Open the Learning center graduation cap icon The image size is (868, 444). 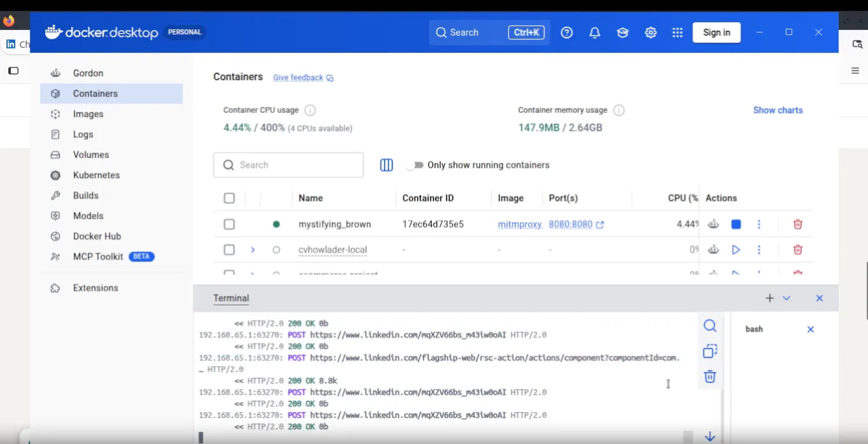[623, 32]
